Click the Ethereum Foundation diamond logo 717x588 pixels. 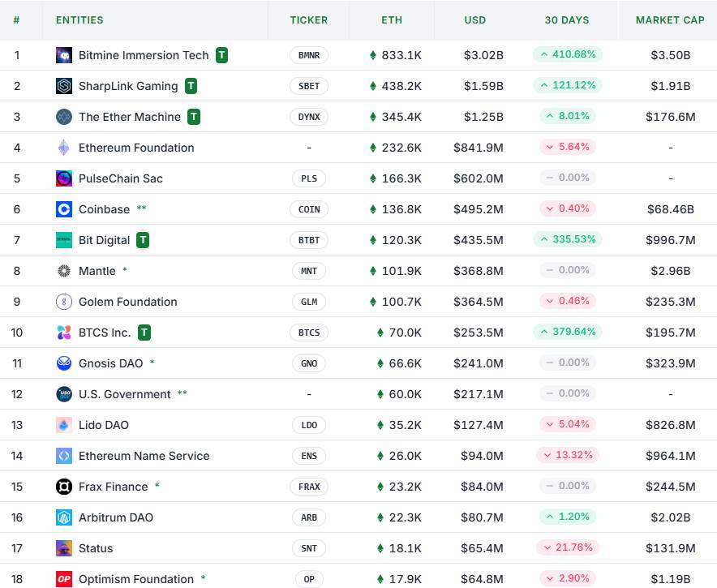(64, 148)
